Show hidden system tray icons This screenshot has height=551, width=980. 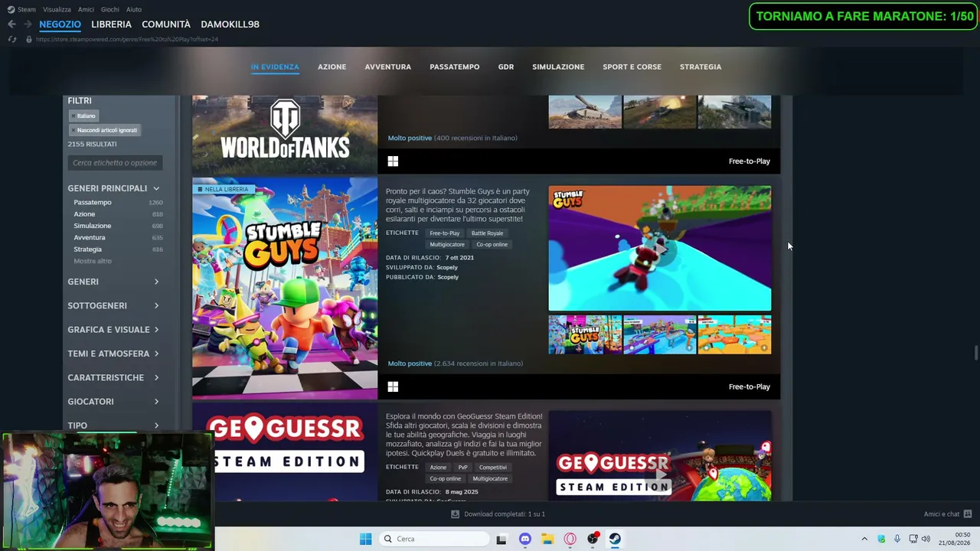tap(864, 539)
